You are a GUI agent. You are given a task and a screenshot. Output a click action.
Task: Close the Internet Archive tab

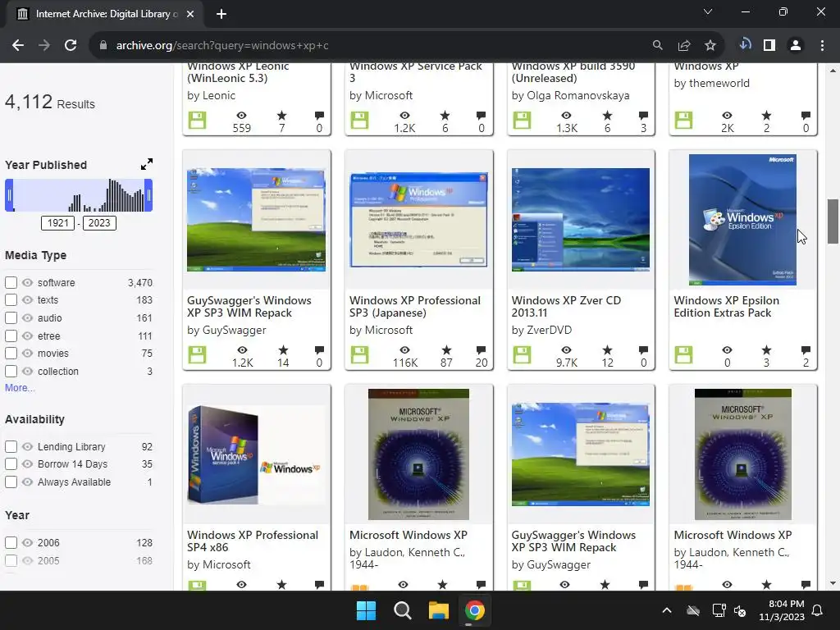(x=189, y=14)
